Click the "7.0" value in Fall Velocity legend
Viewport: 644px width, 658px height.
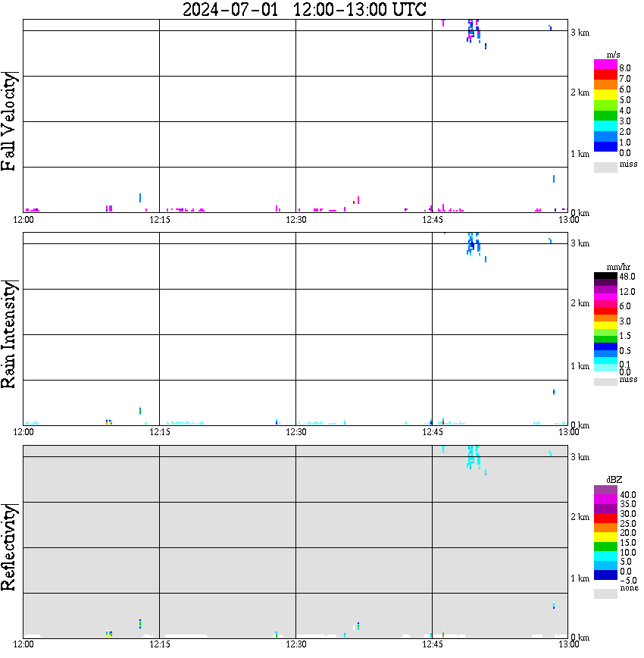(625, 79)
